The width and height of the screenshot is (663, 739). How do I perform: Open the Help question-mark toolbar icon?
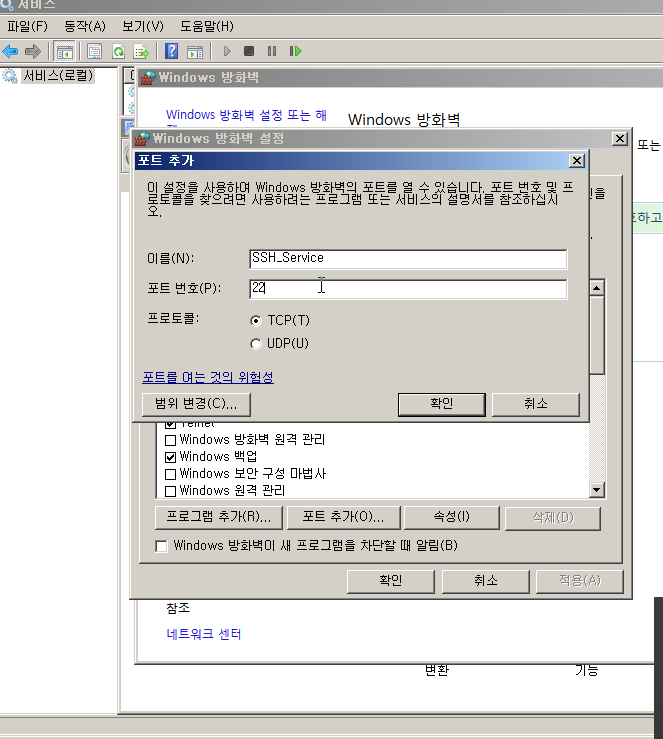[x=172, y=51]
